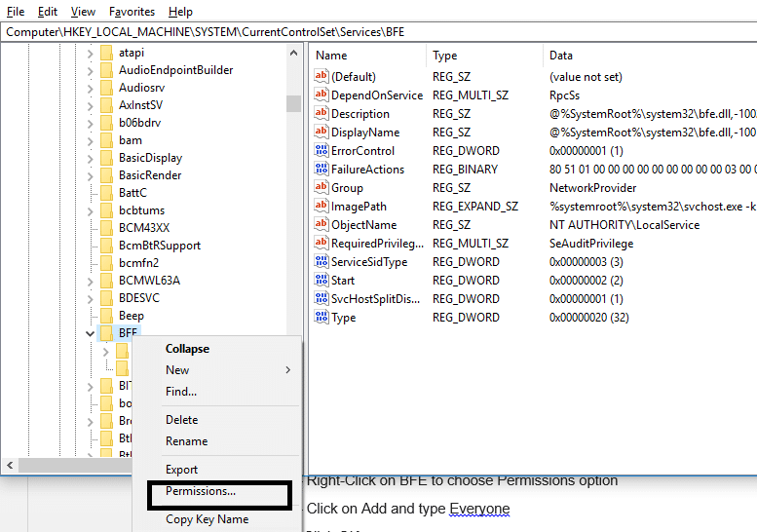The height and width of the screenshot is (532, 757).
Task: Select the ImagePath string value icon
Action: (322, 207)
